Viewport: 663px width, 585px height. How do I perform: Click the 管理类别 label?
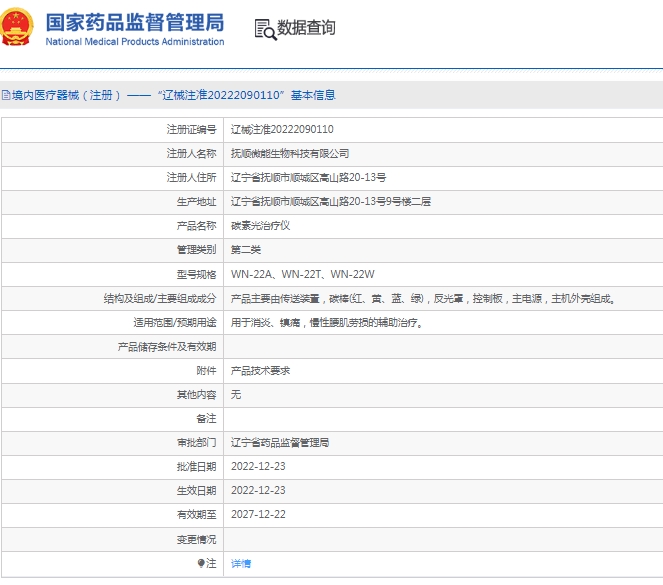[x=196, y=250]
